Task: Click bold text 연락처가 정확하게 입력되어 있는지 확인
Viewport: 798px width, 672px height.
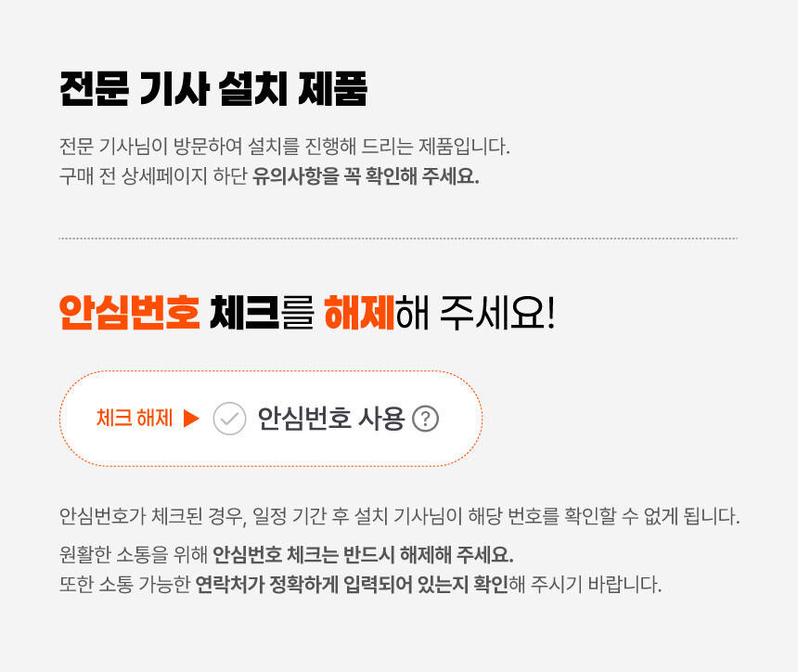Action: click(x=352, y=585)
